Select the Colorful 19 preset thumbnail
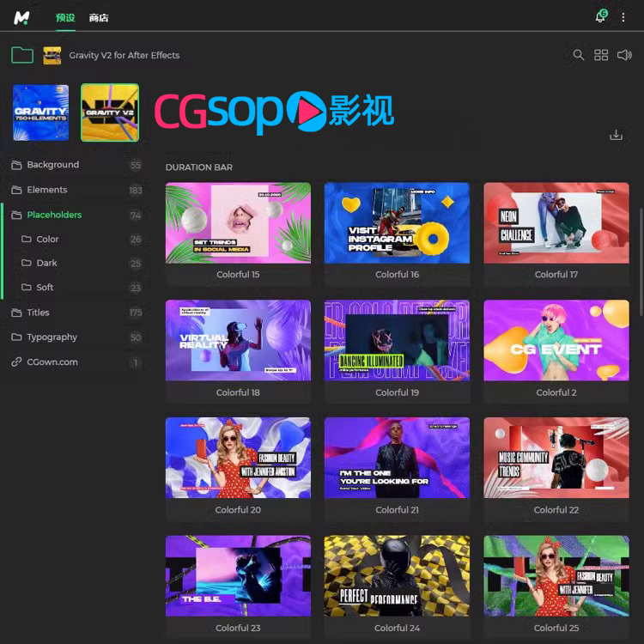The width and height of the screenshot is (644, 644). [x=397, y=340]
